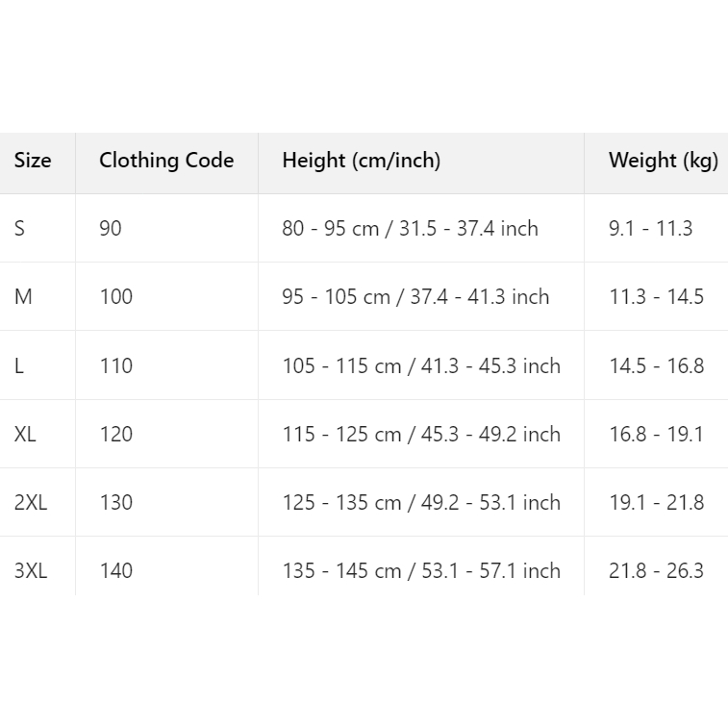Select the L size cell

pos(19,366)
